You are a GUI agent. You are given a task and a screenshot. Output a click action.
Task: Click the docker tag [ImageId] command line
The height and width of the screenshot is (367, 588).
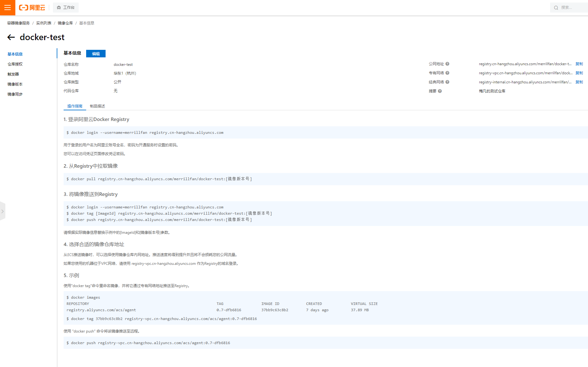coord(169,213)
